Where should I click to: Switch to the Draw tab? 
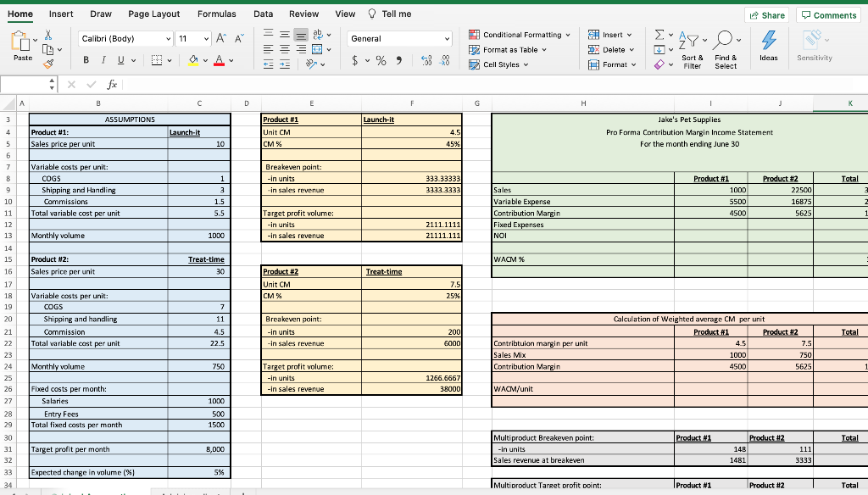coord(101,14)
